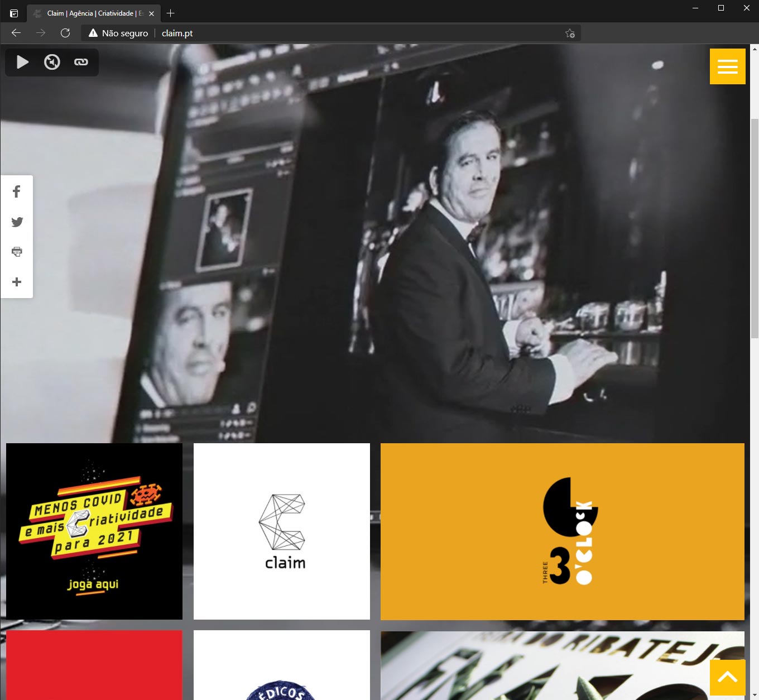Click the browser forward arrow
The height and width of the screenshot is (700, 759).
[x=41, y=33]
